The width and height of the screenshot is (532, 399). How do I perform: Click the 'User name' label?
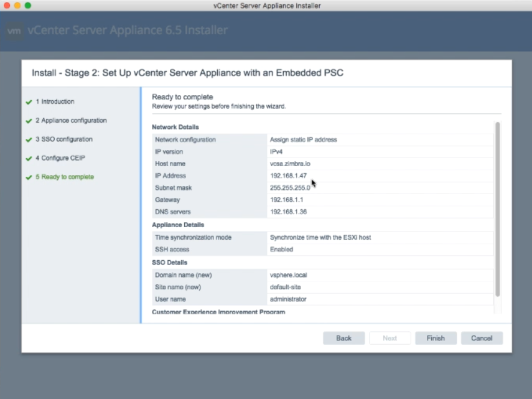tap(170, 299)
